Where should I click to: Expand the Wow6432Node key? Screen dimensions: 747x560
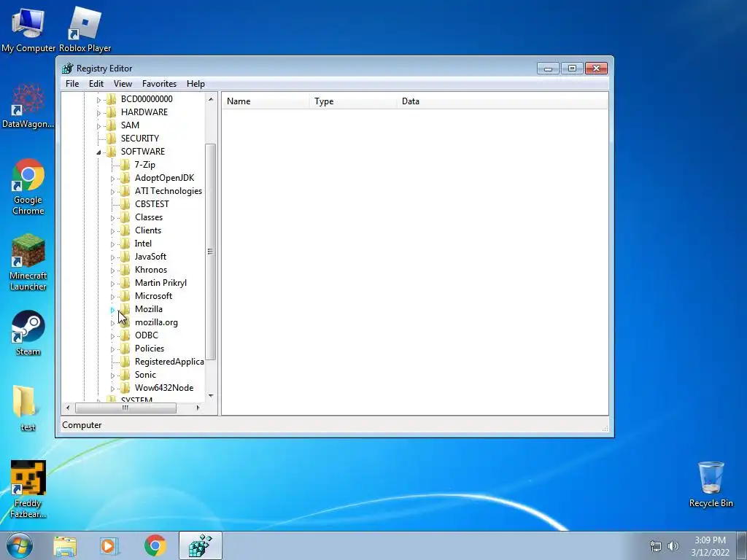point(112,389)
